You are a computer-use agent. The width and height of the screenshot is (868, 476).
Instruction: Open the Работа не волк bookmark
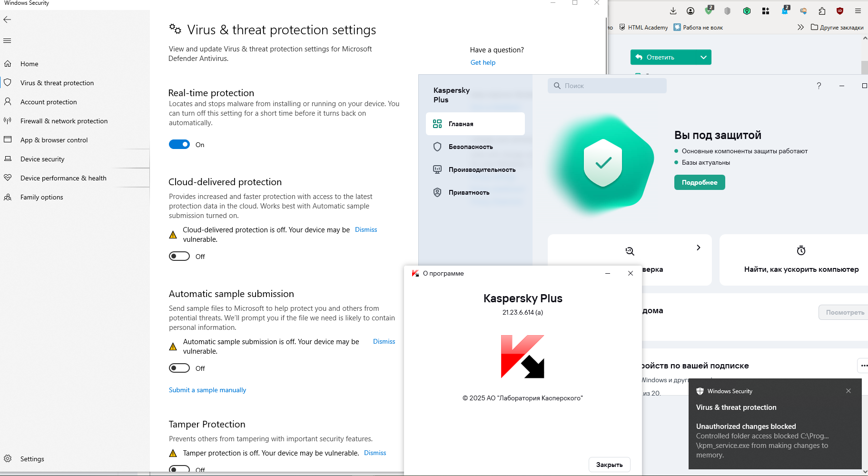698,28
